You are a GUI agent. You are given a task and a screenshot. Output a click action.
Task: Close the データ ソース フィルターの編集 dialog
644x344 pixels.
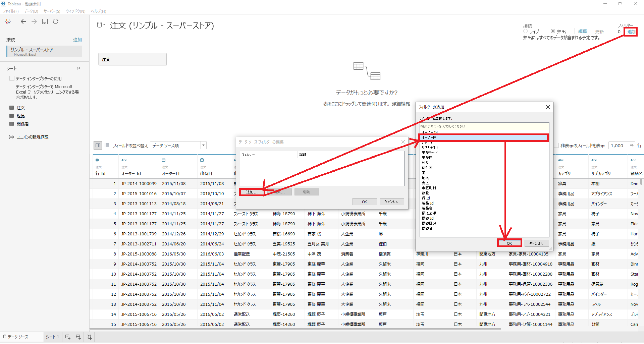[x=403, y=142]
